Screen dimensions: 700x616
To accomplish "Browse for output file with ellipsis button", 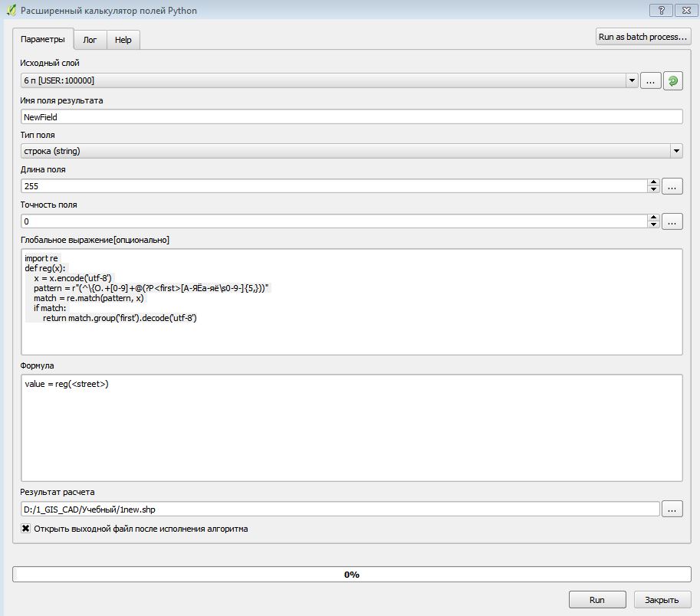I will point(672,509).
